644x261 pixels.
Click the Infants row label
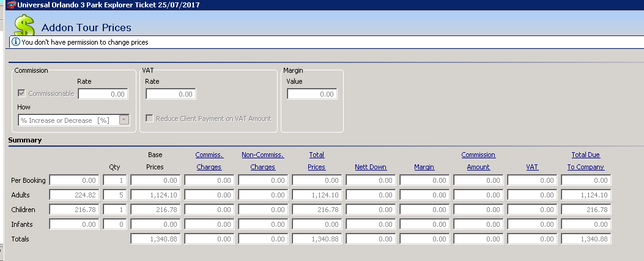pyautogui.click(x=22, y=224)
